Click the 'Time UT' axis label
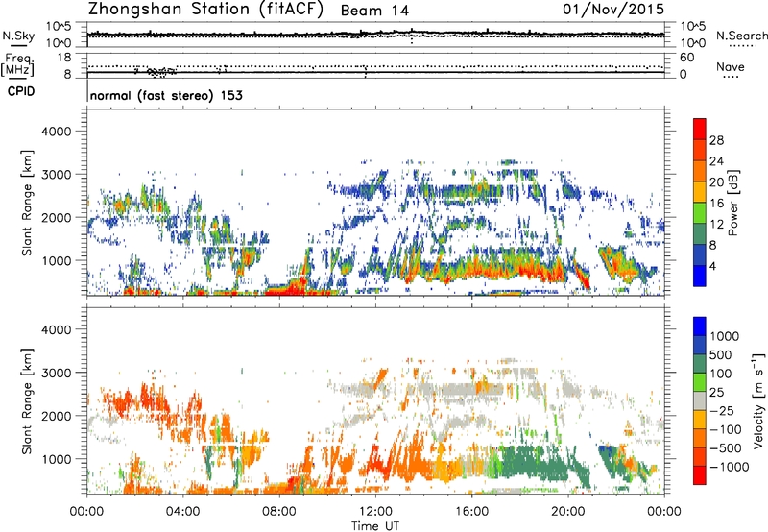The width and height of the screenshot is (768, 532). tap(375, 526)
